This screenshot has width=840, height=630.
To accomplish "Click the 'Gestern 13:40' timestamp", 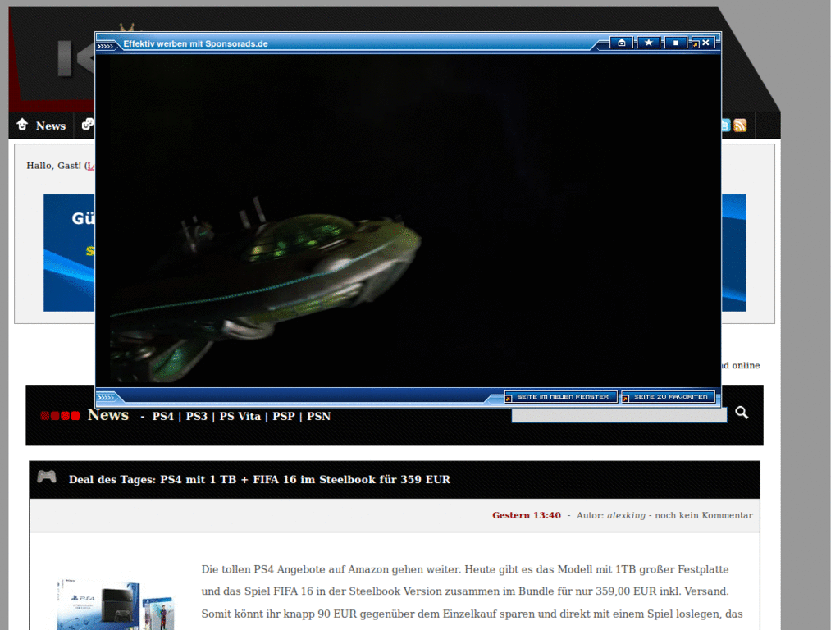I will click(527, 515).
